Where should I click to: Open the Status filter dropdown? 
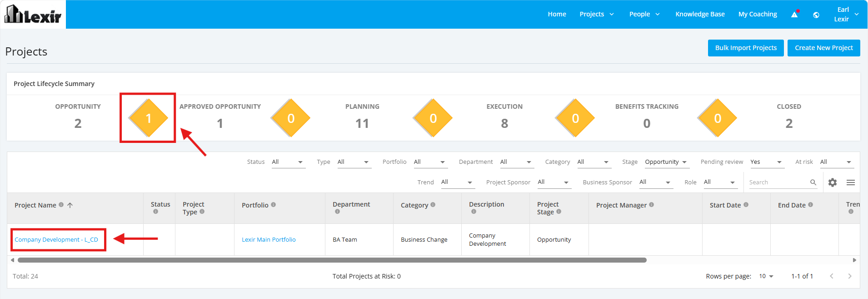tap(289, 162)
